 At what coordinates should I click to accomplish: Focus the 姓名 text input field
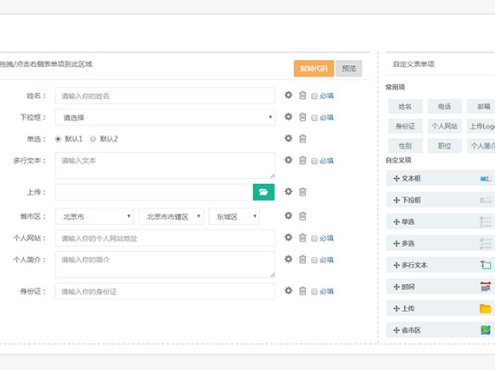(x=165, y=96)
